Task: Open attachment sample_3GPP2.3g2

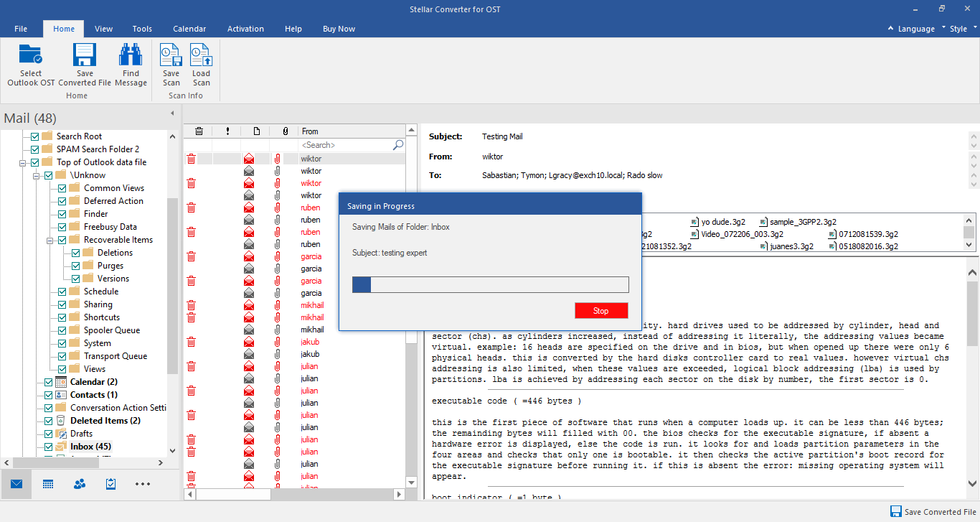Action: (798, 222)
